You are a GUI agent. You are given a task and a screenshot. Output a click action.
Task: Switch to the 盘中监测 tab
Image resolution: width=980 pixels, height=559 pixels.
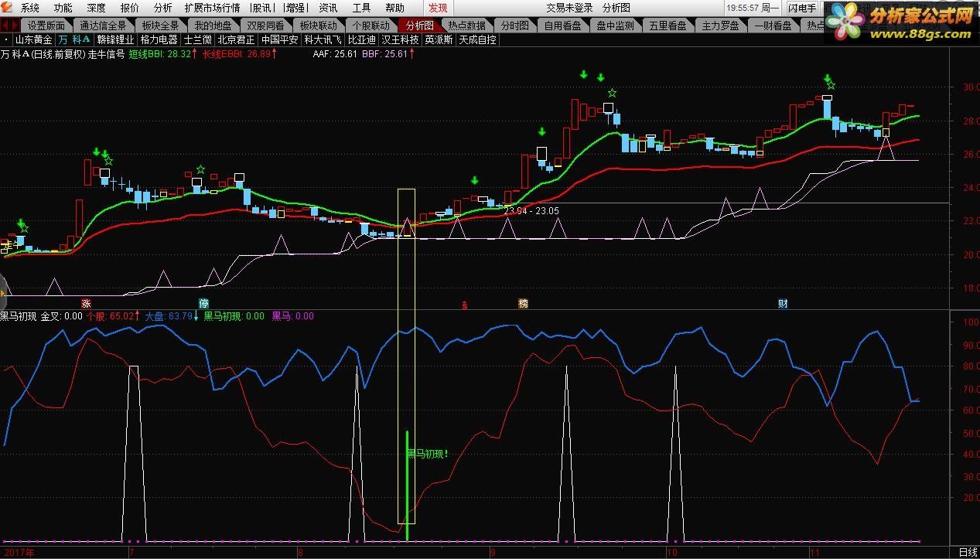pyautogui.click(x=615, y=26)
